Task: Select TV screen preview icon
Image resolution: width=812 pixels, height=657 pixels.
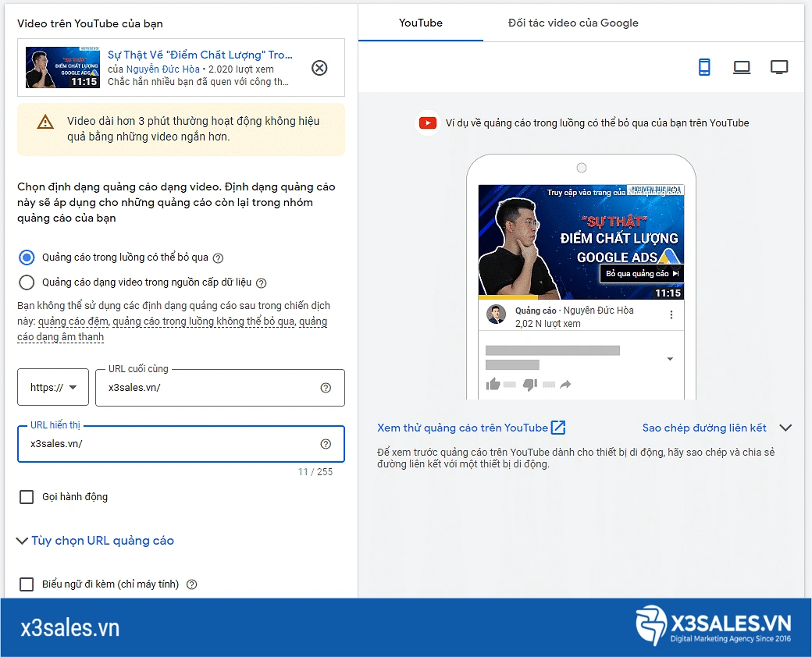Action: 779,67
